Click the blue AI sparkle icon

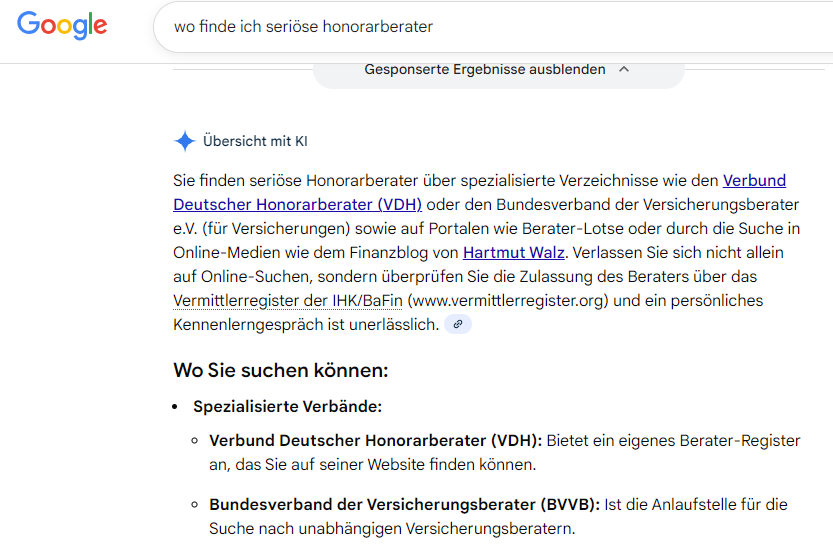point(184,141)
